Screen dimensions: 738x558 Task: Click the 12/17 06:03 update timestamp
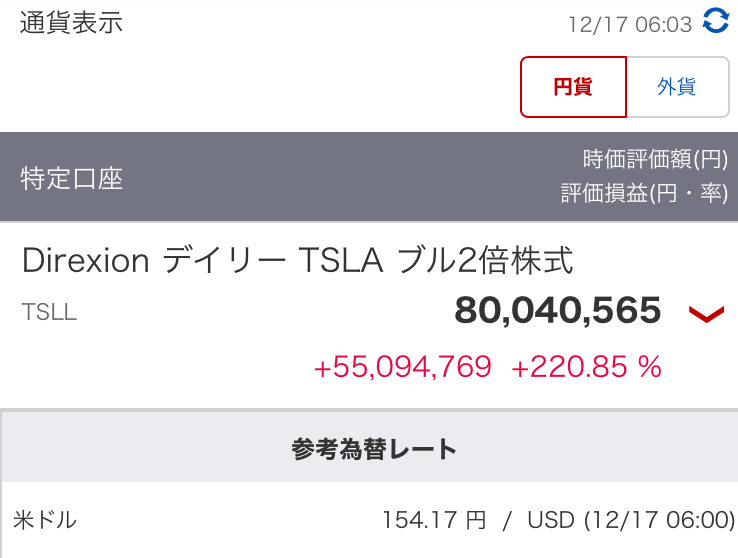click(630, 24)
